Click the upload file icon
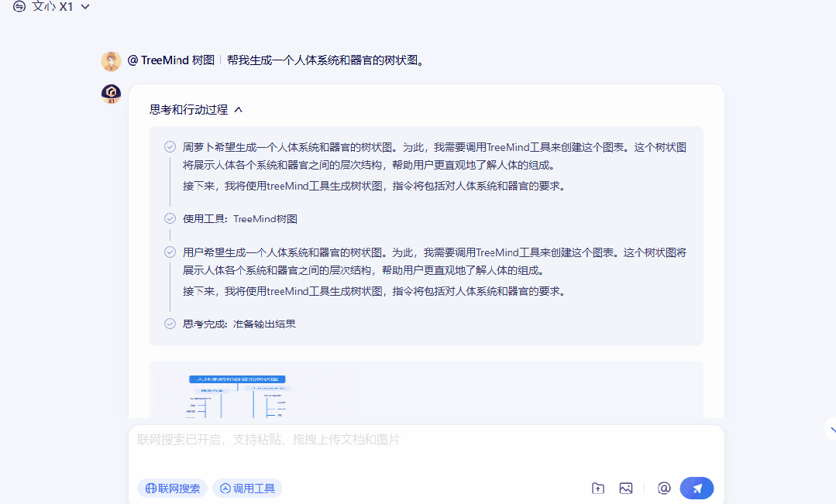Screen dimensions: 836x504 (597, 488)
